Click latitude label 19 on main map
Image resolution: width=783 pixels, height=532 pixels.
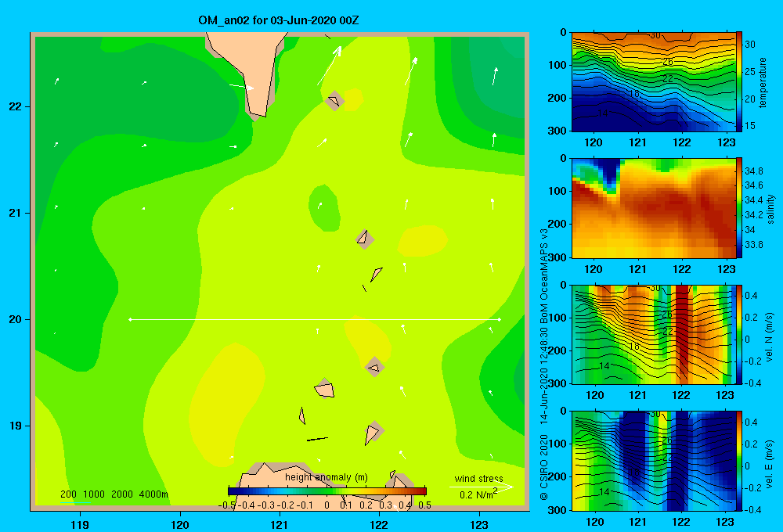pos(15,426)
